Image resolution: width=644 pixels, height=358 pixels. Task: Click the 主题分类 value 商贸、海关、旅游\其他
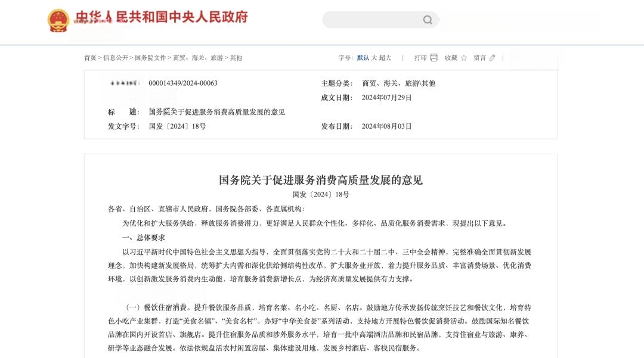click(398, 83)
